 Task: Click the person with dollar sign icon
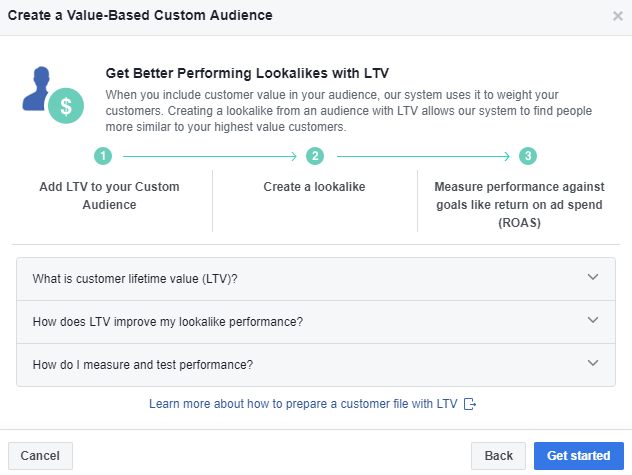[x=53, y=95]
